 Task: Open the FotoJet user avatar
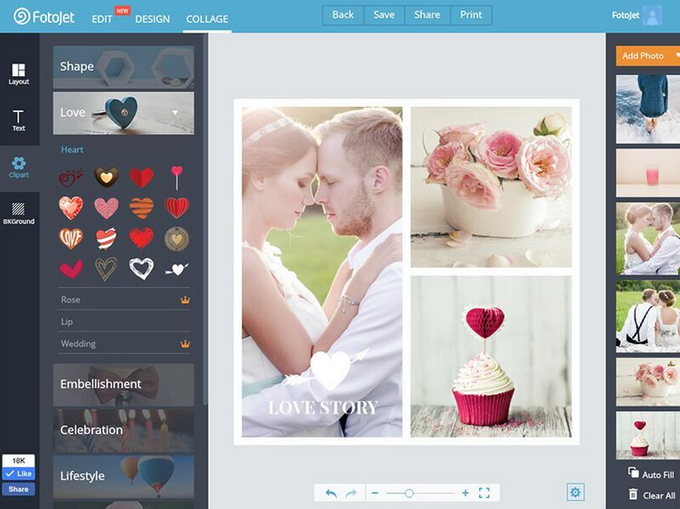coord(652,16)
